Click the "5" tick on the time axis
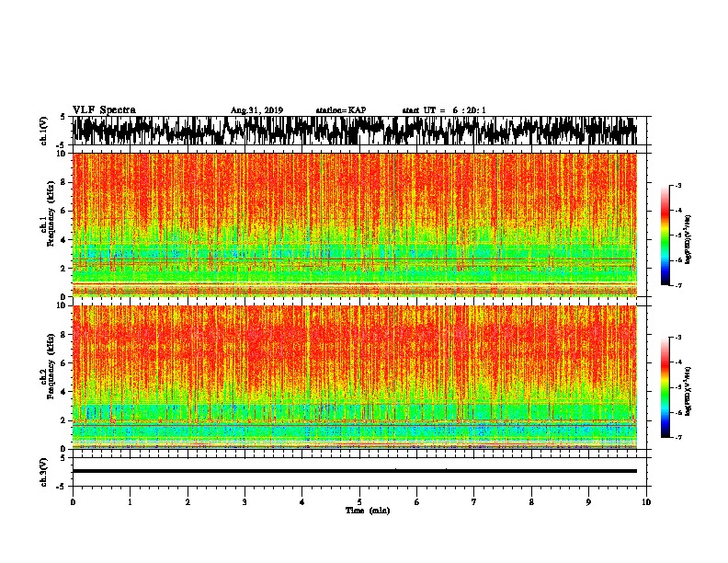 point(359,502)
